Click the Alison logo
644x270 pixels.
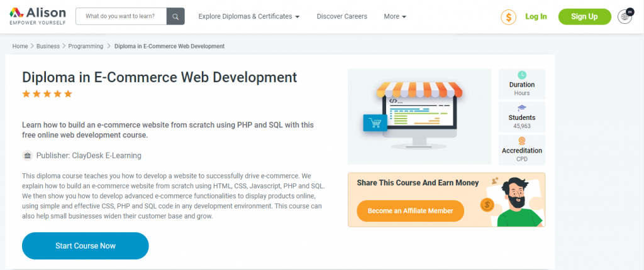[37, 16]
